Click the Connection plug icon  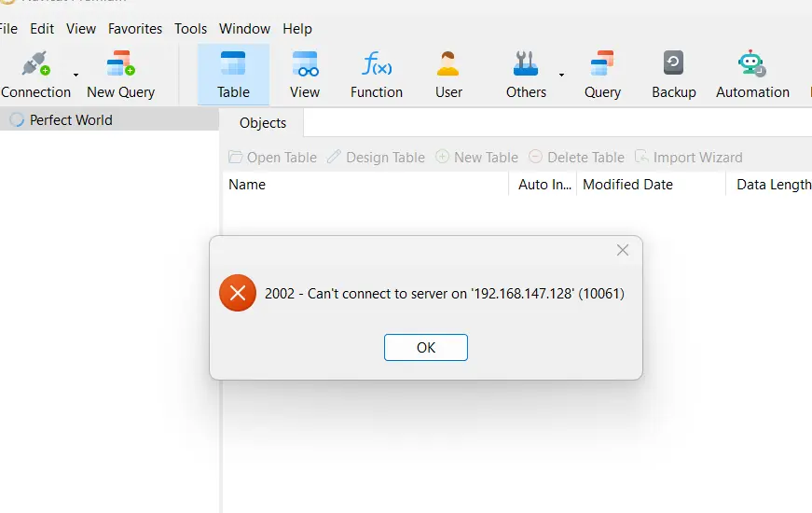[x=35, y=63]
